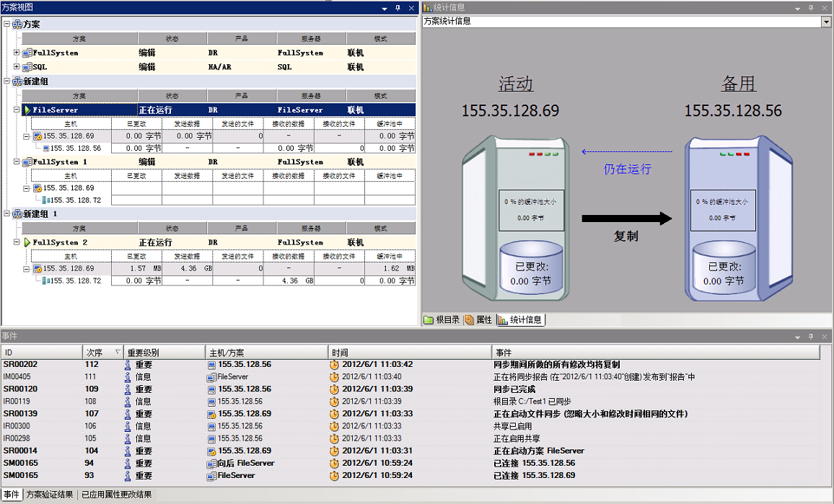Click the SQL scenario icon

(x=27, y=67)
